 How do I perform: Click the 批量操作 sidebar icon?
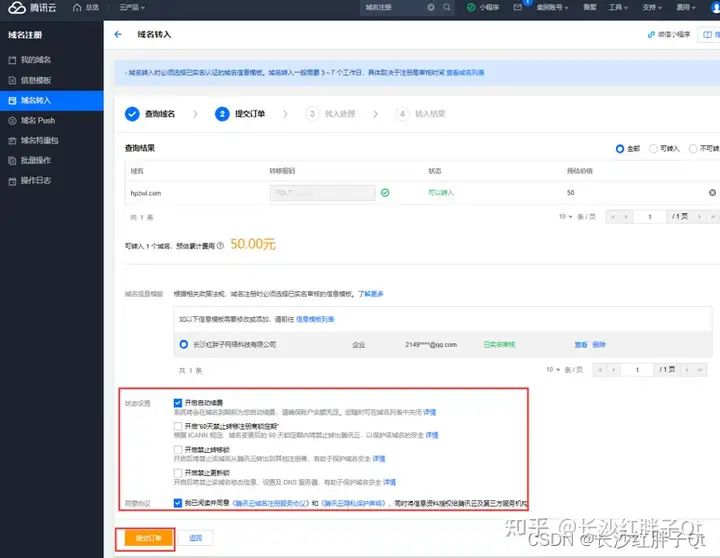pos(12,161)
